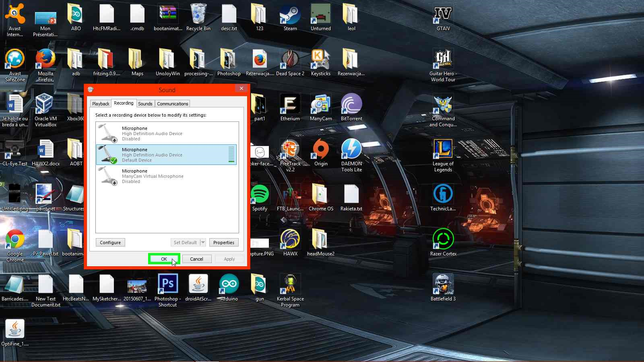Image resolution: width=644 pixels, height=362 pixels.
Task: Open the Sounds tab
Action: pyautogui.click(x=145, y=104)
